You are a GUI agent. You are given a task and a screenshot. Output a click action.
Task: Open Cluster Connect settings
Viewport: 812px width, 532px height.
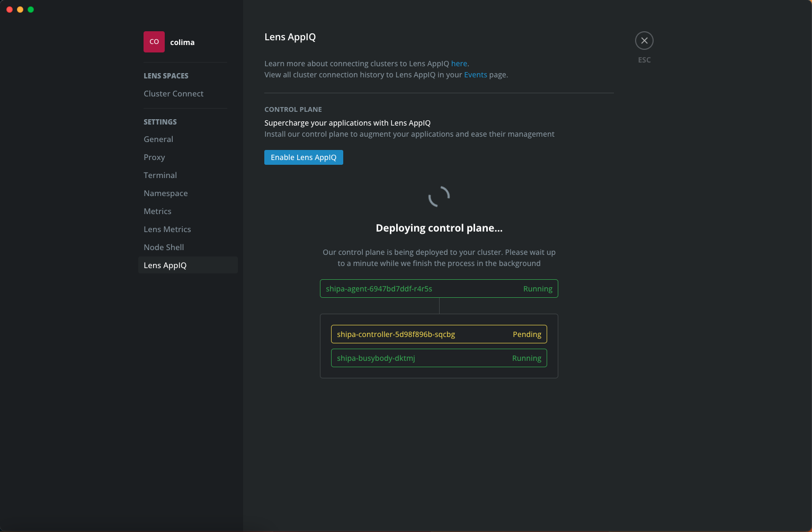(174, 94)
